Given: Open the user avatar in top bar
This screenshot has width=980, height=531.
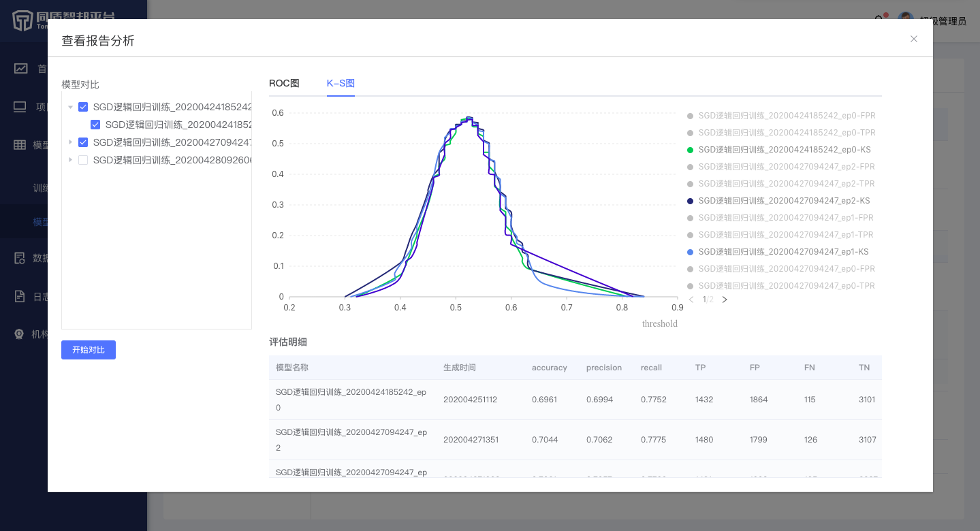Looking at the screenshot, I should 905,20.
